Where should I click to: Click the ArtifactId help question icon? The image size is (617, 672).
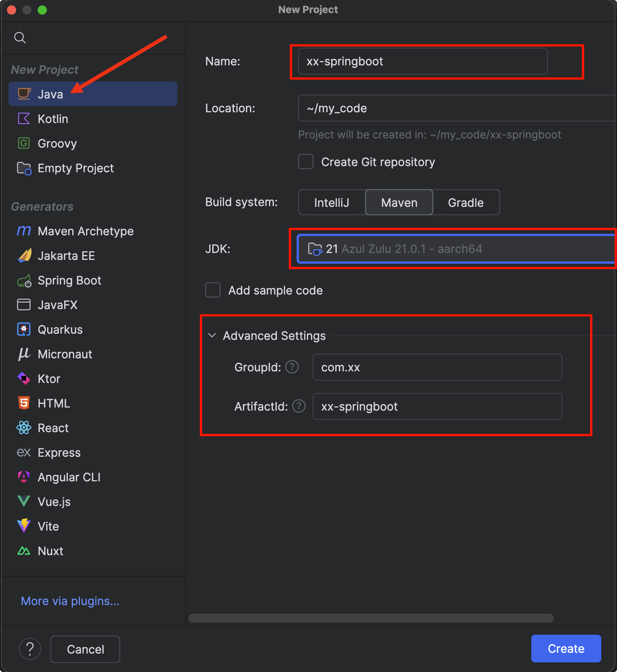pyautogui.click(x=299, y=406)
